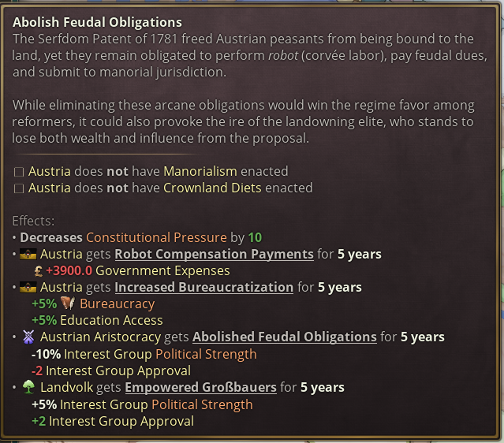The image size is (504, 443).
Task: Click the Austrian Aristocracy crossed swords icon
Action: pyautogui.click(x=28, y=337)
